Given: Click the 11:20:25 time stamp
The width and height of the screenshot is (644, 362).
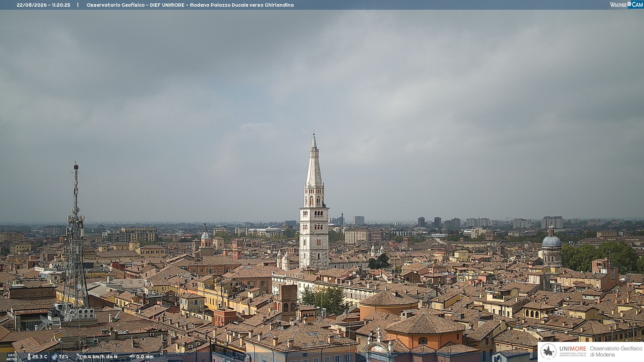Looking at the screenshot, I should tap(61, 5).
